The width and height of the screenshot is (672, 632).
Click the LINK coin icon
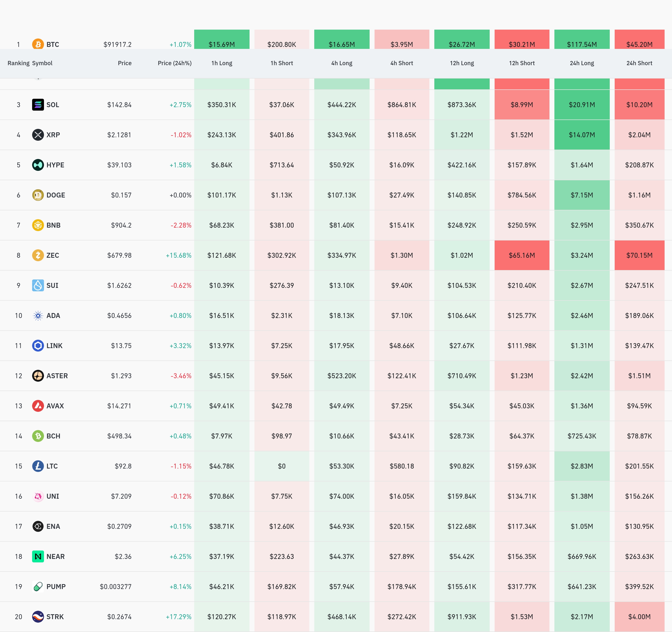(38, 346)
